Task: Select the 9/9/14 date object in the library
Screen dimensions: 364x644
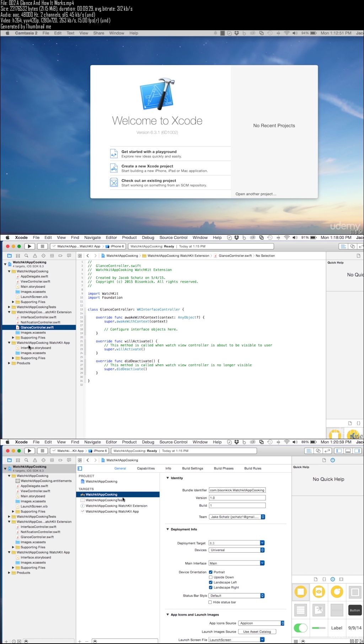Action: (x=355, y=628)
